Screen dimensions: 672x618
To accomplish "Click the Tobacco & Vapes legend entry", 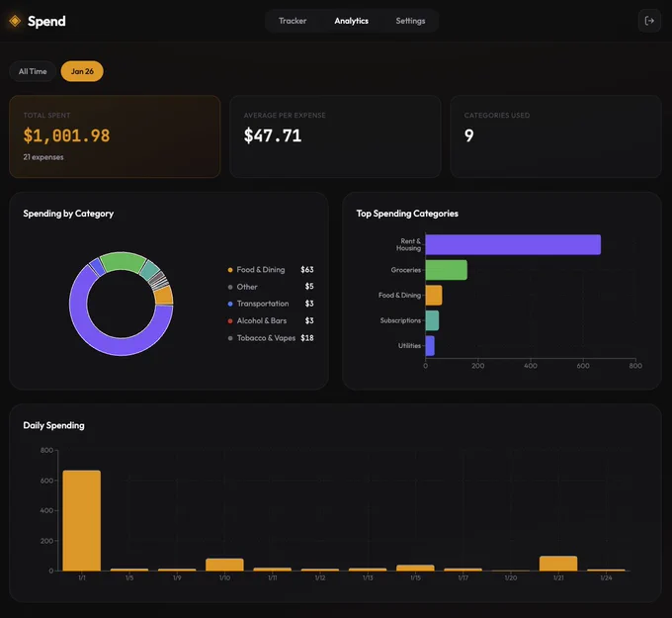I will tap(271, 338).
